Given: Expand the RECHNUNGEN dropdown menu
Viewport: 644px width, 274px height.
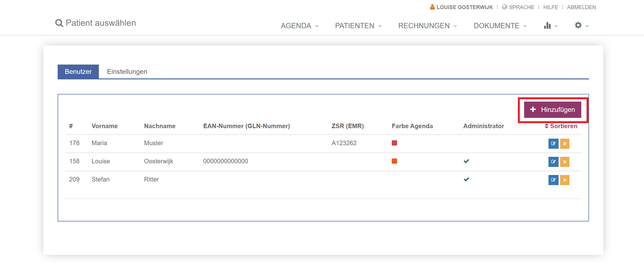Looking at the screenshot, I should pyautogui.click(x=427, y=26).
